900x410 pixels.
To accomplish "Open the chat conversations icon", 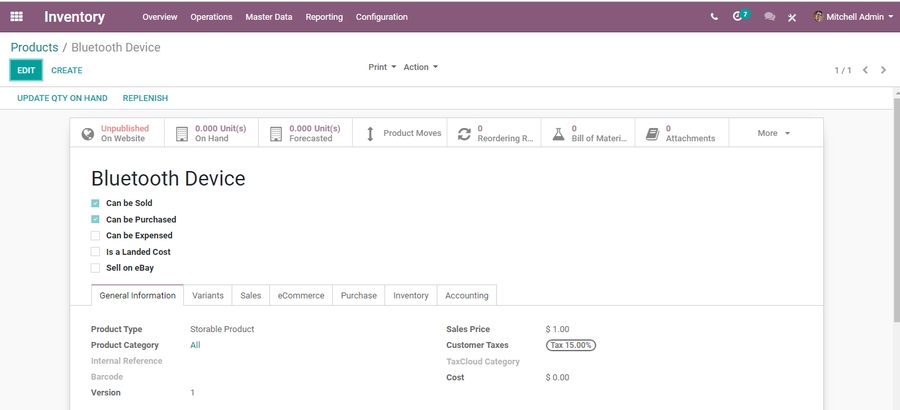I will click(x=769, y=17).
